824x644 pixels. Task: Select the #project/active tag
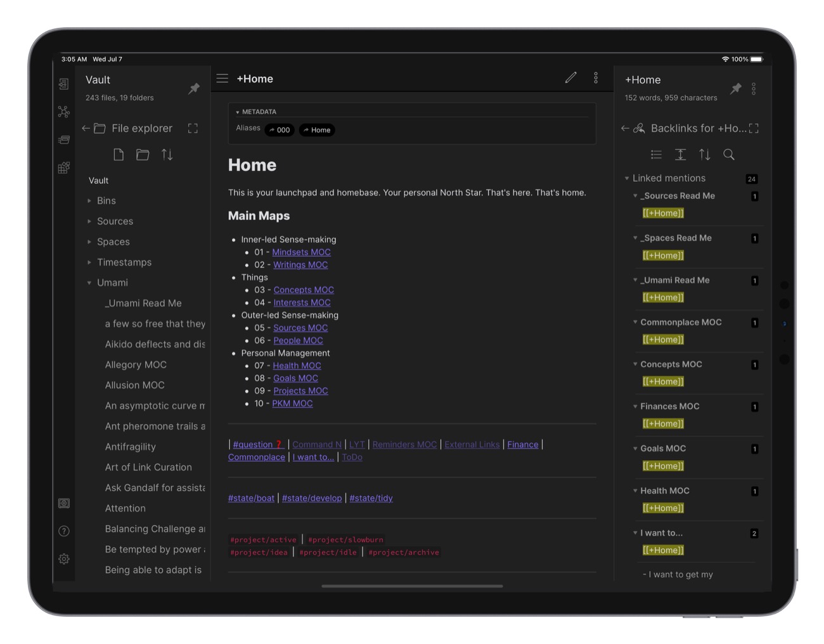pyautogui.click(x=263, y=540)
